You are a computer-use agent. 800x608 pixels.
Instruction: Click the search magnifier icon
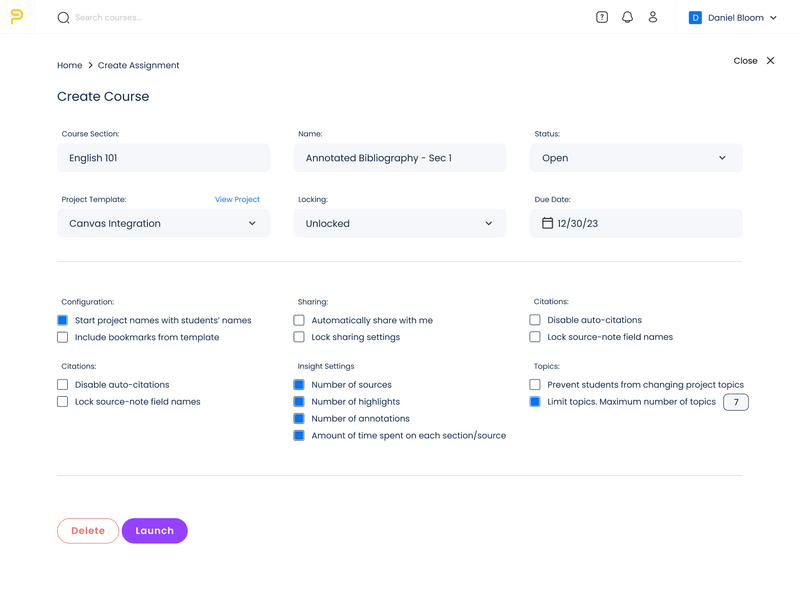tap(62, 17)
